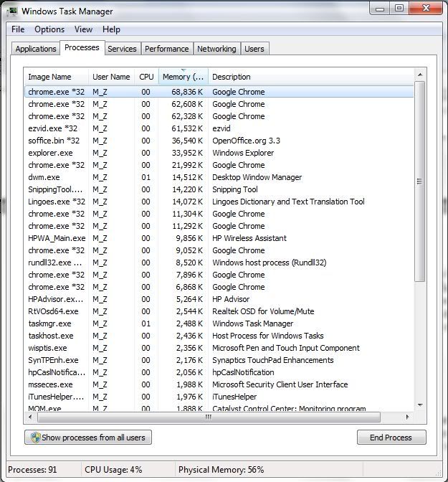
Task: Click Show processes from all users button
Action: coord(88,437)
